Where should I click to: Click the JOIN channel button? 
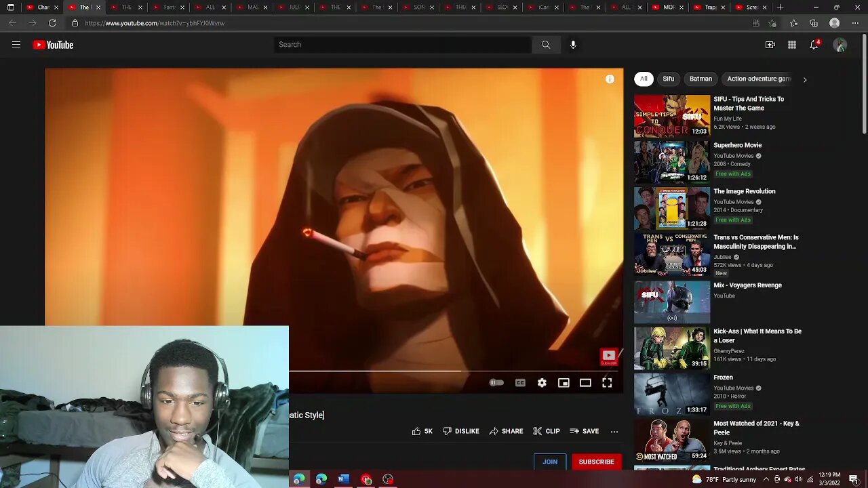(x=550, y=462)
